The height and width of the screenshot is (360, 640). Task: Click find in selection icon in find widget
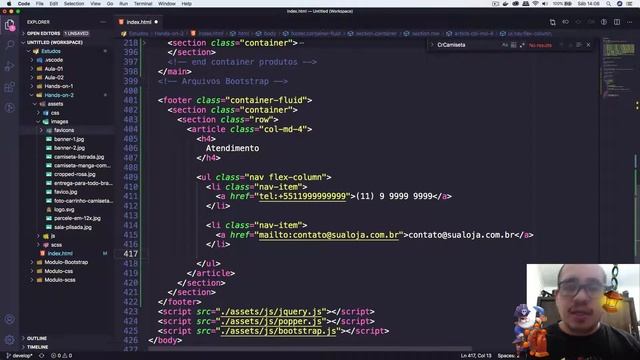coord(579,45)
